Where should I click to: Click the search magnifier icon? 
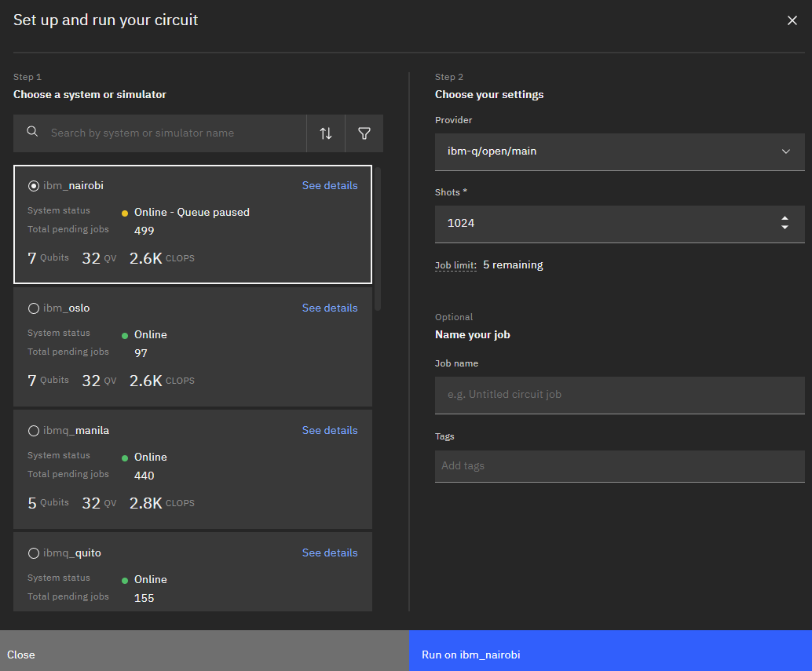[33, 132]
